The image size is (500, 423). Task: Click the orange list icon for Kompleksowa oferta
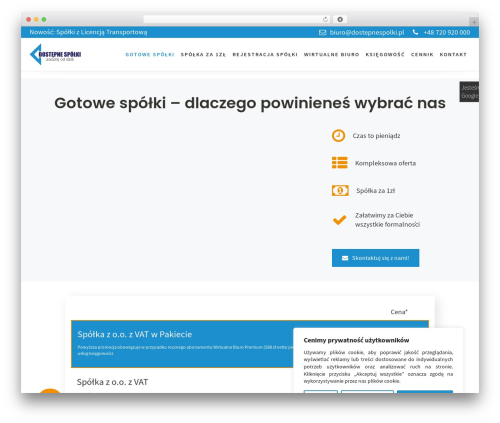(x=340, y=163)
